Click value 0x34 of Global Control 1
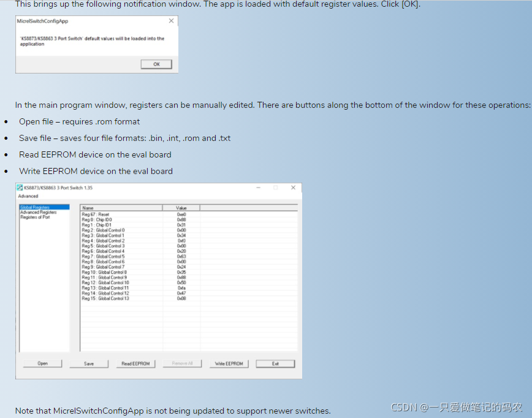 [181, 235]
